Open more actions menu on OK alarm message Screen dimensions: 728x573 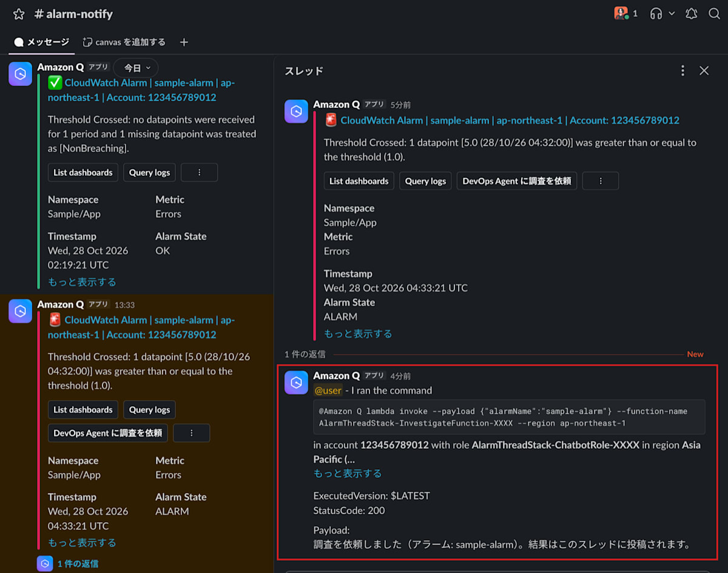(x=199, y=172)
